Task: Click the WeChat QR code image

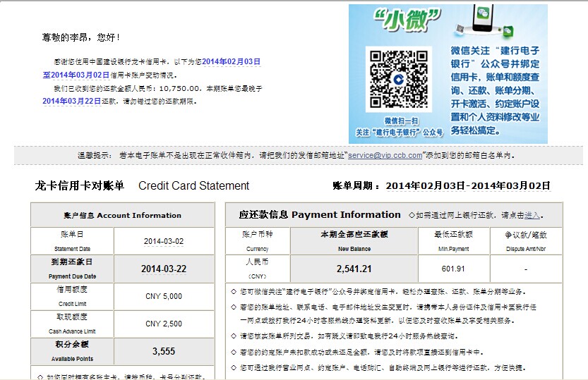Action: click(399, 79)
